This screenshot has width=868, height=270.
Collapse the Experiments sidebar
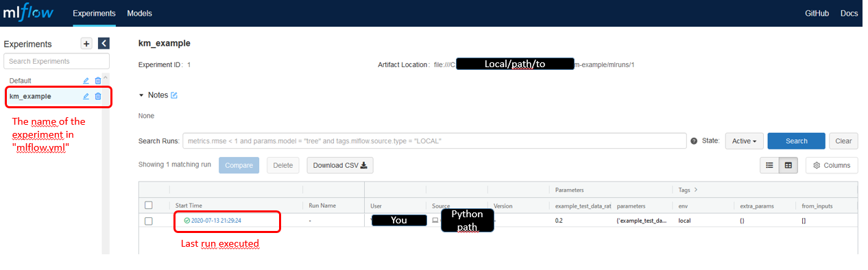pos(104,43)
